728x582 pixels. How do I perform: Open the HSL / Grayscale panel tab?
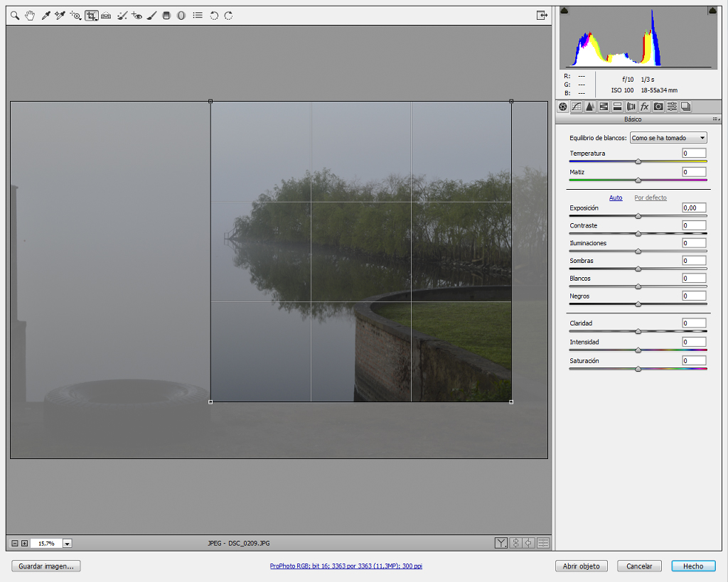(x=604, y=107)
